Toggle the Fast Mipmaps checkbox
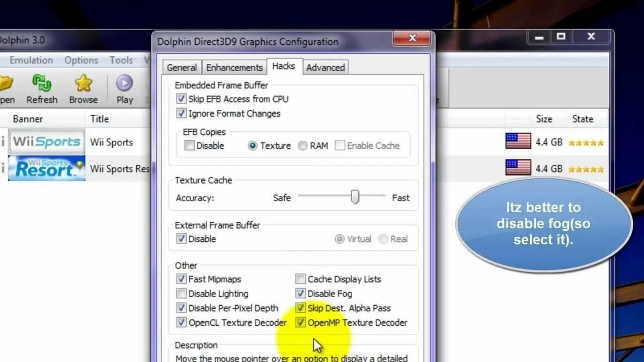This screenshot has width=644, height=362. pyautogui.click(x=182, y=279)
